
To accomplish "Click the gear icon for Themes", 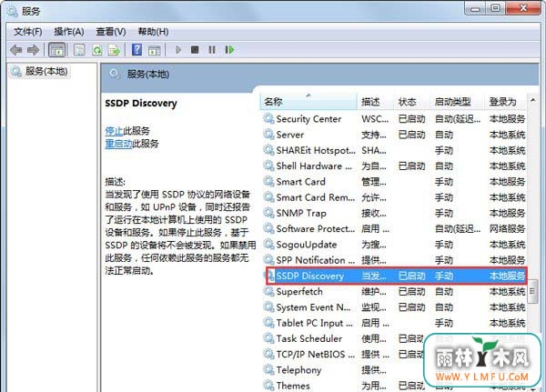I will point(268,386).
